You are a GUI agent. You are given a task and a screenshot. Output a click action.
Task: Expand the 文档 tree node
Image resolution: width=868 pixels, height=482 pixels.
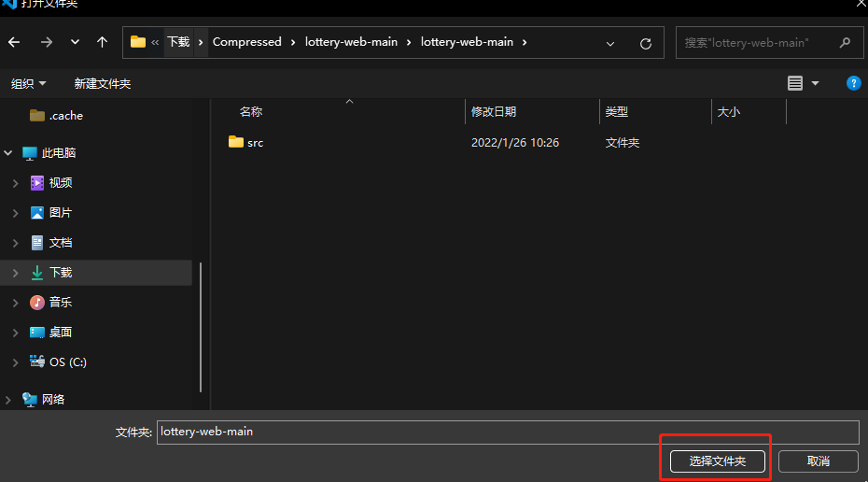coord(16,243)
